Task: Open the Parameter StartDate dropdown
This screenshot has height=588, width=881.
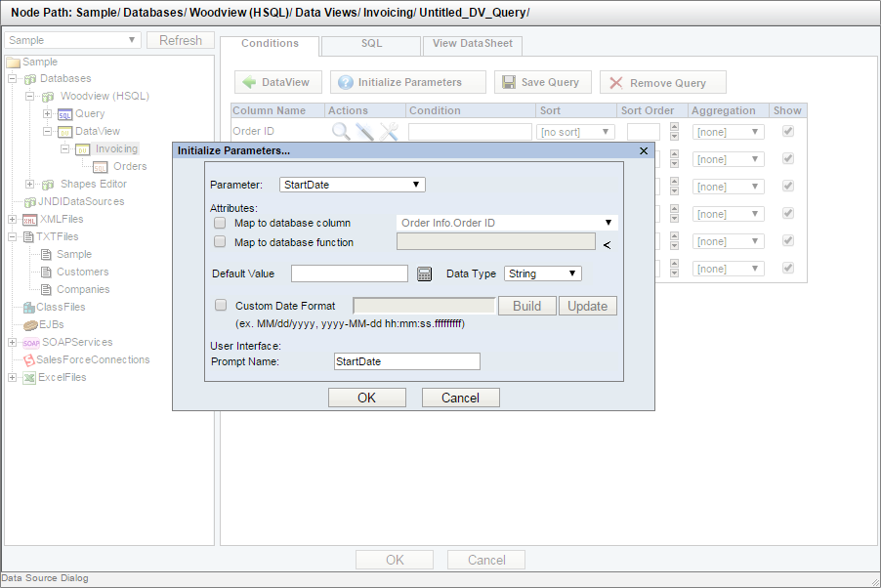Action: [x=353, y=185]
